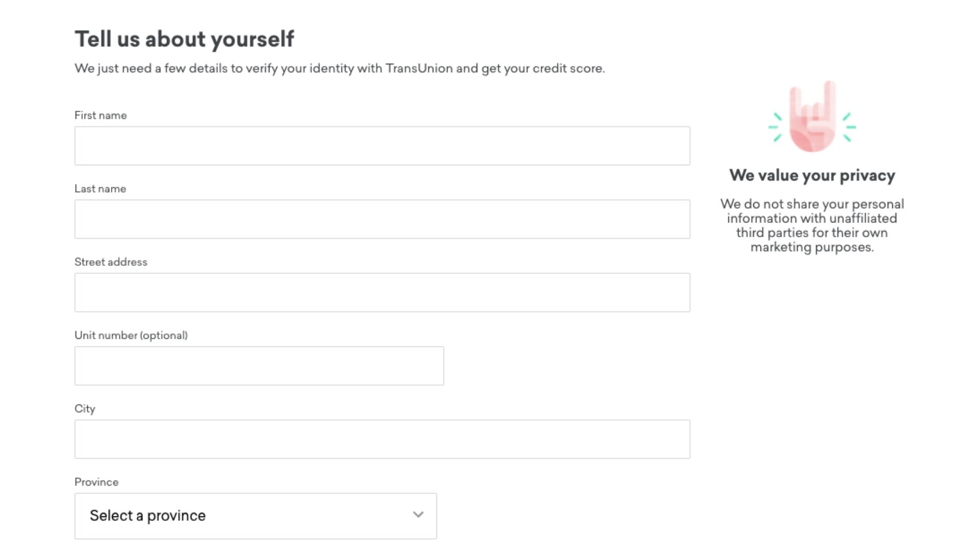Focus the City input box

[x=382, y=439]
